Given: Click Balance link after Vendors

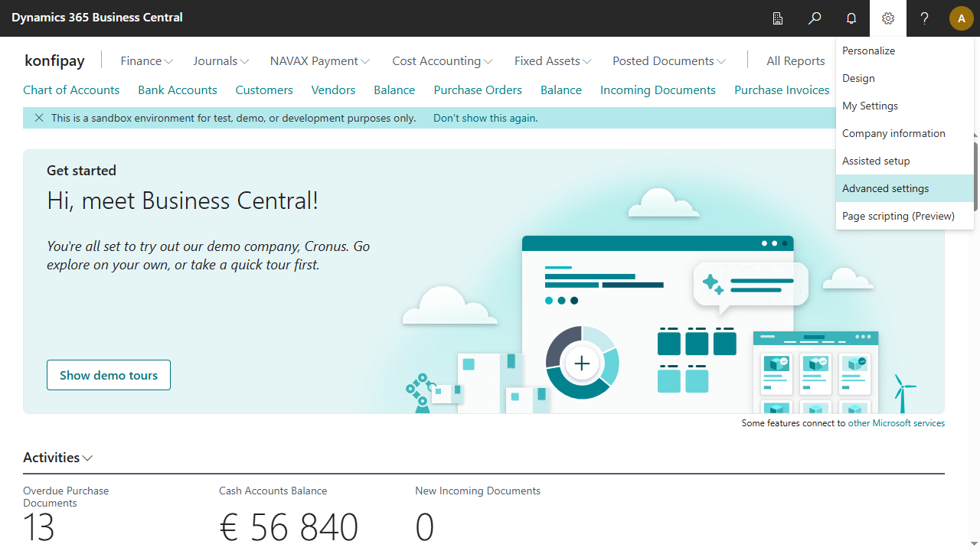Looking at the screenshot, I should coord(394,90).
